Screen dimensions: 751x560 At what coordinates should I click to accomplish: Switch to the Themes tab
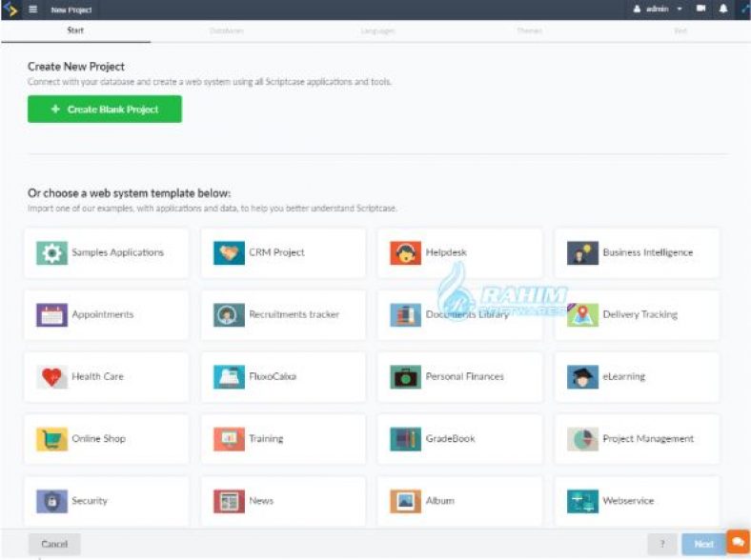coord(529,30)
